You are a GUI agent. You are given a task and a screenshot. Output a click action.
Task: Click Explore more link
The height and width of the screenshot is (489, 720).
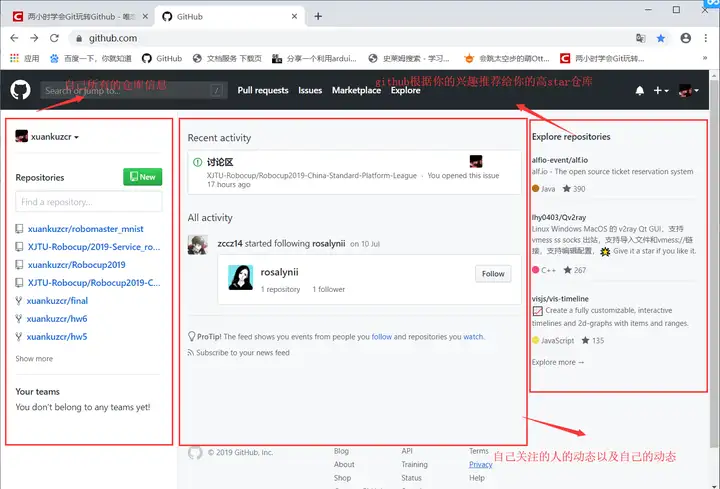558,362
